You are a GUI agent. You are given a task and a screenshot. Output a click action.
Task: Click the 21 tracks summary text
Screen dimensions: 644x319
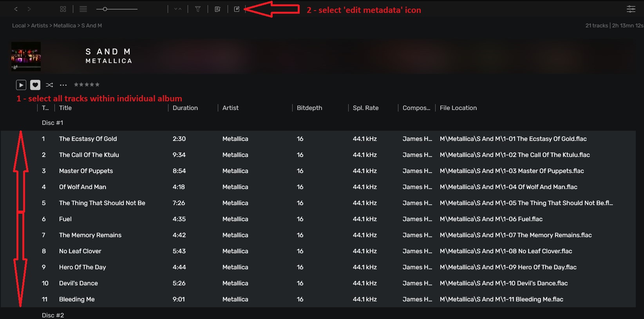pyautogui.click(x=597, y=25)
